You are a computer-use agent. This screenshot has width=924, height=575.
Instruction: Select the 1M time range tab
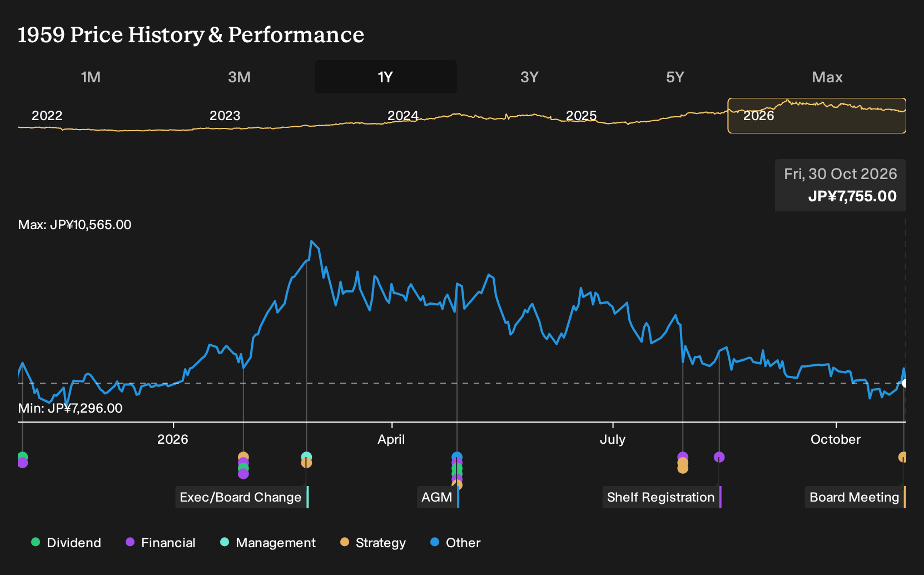point(91,77)
